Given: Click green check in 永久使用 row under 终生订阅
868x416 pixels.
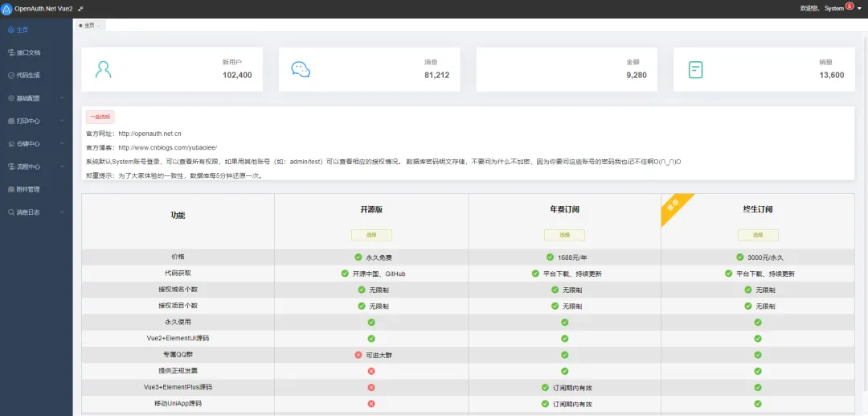Looking at the screenshot, I should pos(758,323).
